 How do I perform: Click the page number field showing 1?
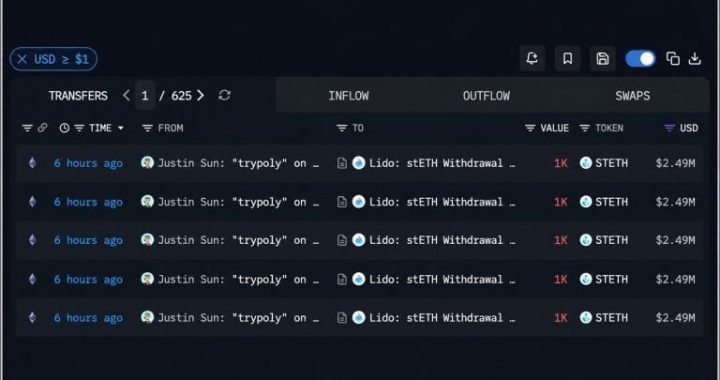[x=145, y=95]
